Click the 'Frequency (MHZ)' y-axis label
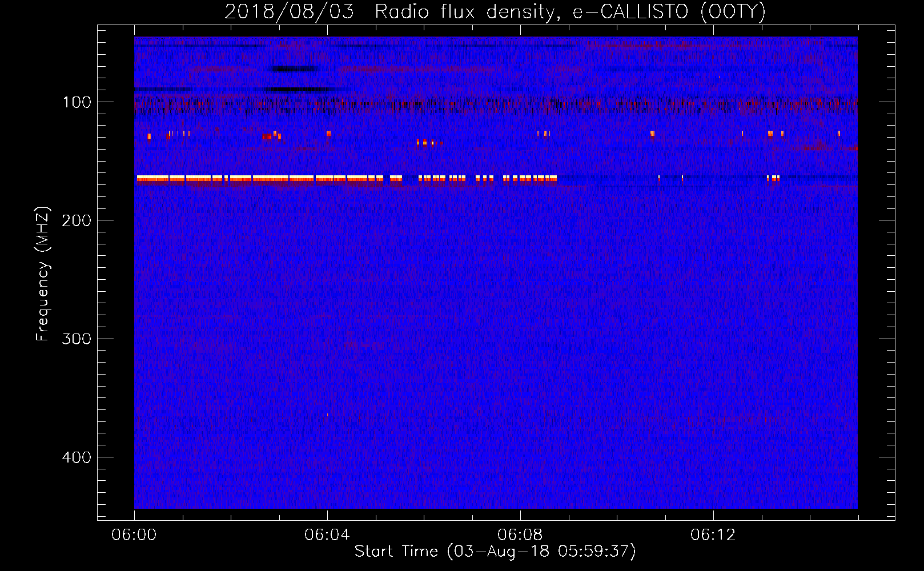 (x=43, y=274)
